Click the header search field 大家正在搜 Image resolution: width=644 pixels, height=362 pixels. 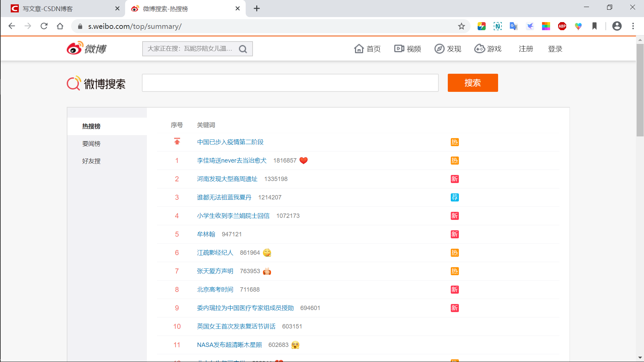(x=190, y=49)
